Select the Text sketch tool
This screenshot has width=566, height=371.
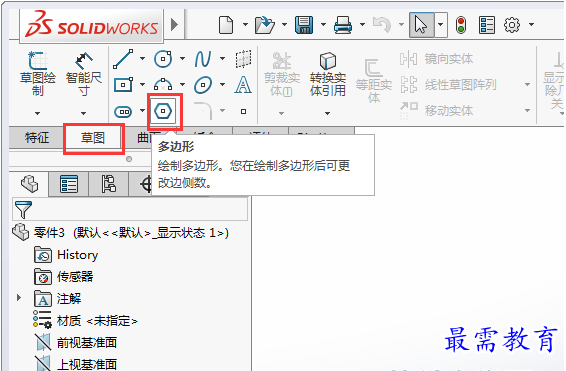pos(243,85)
